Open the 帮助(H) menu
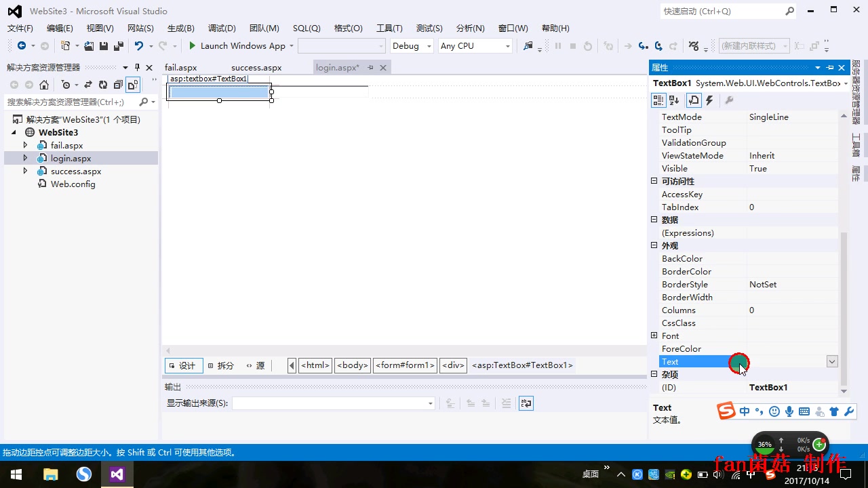Screen dimensions: 868x488 point(555,28)
